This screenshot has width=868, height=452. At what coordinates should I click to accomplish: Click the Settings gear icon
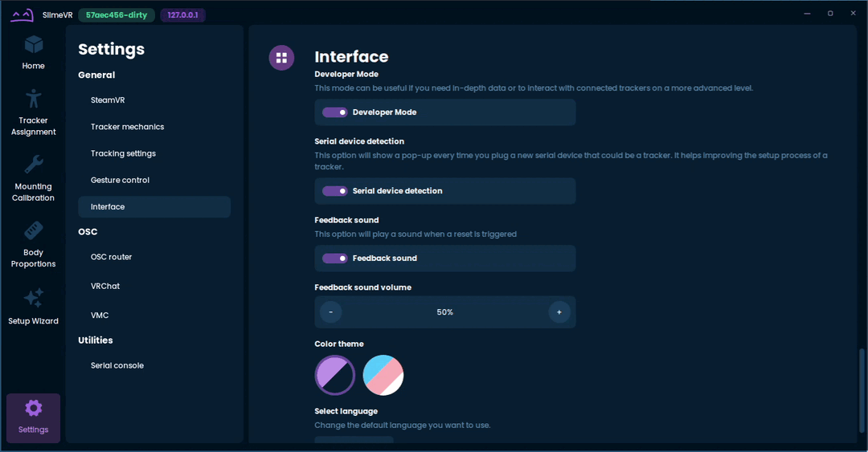tap(33, 409)
